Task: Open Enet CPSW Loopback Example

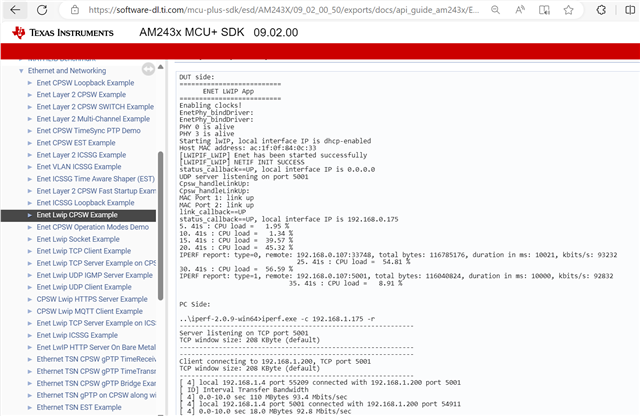Action: pos(85,83)
